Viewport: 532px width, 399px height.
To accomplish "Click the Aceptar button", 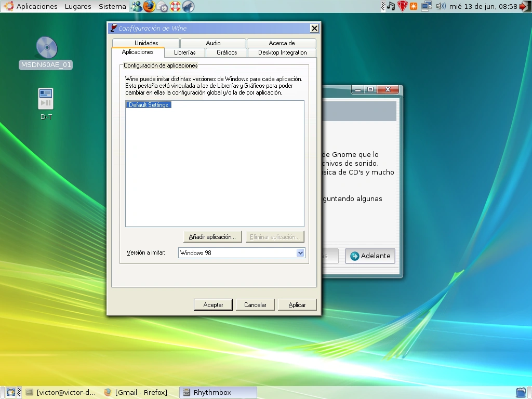I will pos(213,304).
